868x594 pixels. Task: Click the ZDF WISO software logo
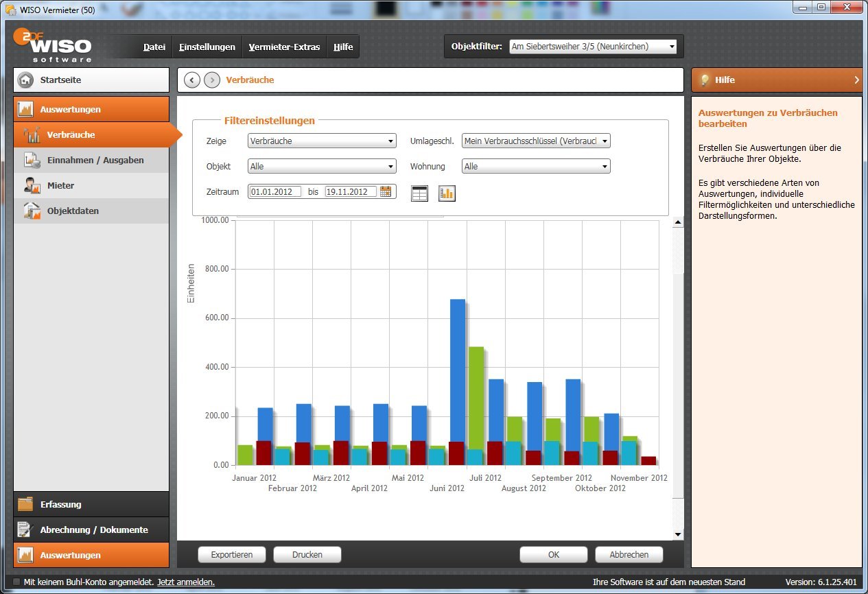pos(53,45)
